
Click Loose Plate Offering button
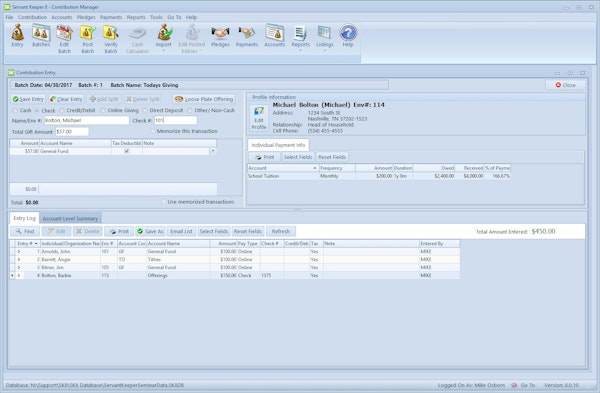pos(204,99)
